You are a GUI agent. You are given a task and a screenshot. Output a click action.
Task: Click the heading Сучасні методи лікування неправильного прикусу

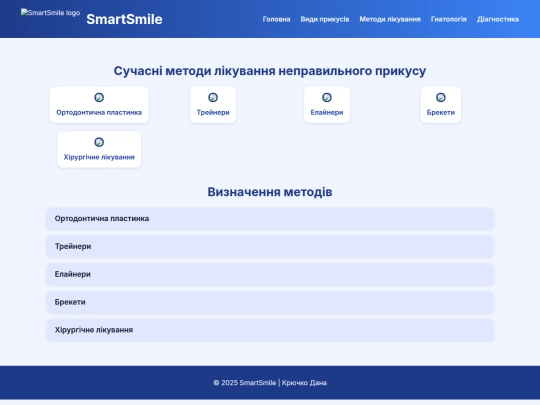[270, 71]
